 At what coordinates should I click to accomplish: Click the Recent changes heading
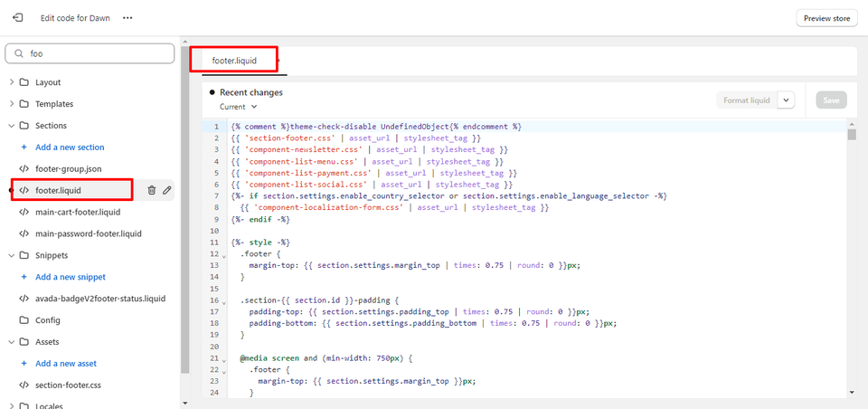(x=251, y=92)
